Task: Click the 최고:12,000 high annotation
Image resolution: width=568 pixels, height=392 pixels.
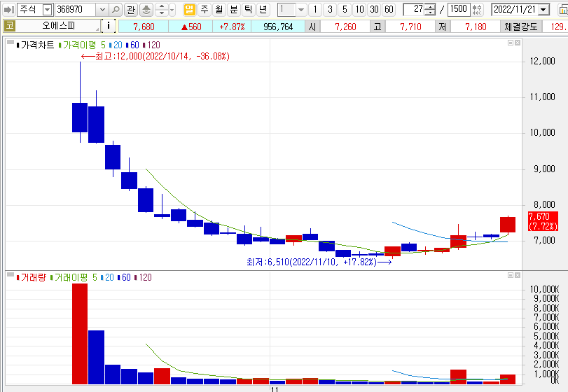Action: [x=155, y=56]
